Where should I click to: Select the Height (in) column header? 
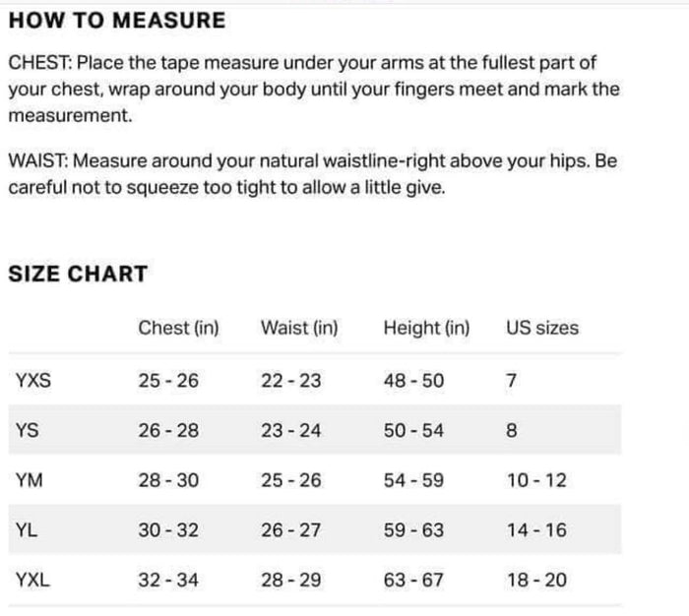pos(426,328)
